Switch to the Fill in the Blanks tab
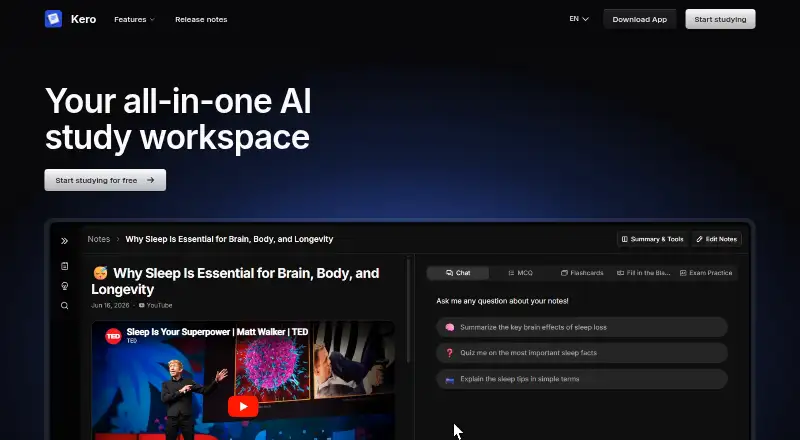 tap(643, 273)
